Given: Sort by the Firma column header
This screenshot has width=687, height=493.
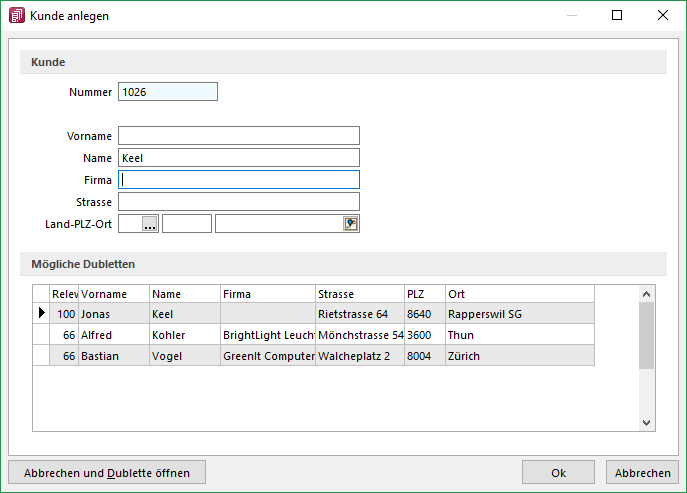Looking at the screenshot, I should point(268,294).
